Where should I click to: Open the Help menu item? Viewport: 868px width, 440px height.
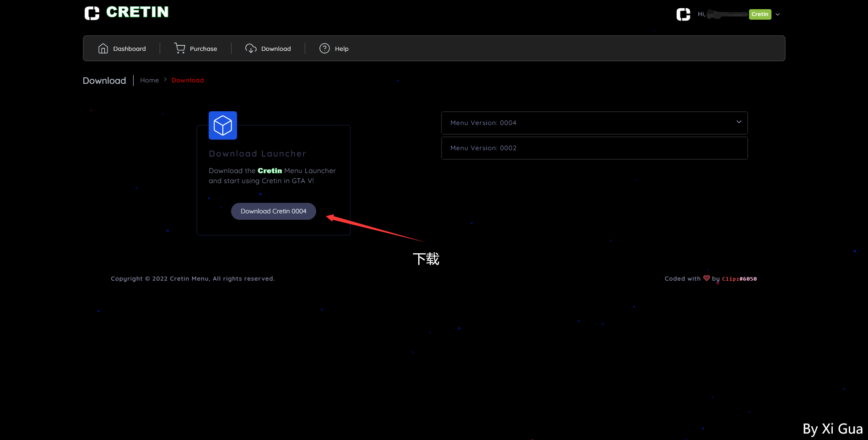334,49
